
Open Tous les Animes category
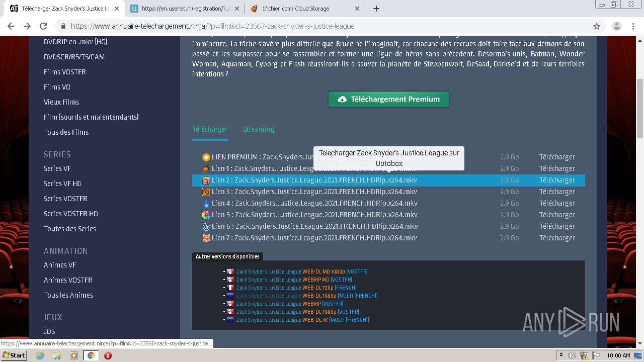(68, 295)
